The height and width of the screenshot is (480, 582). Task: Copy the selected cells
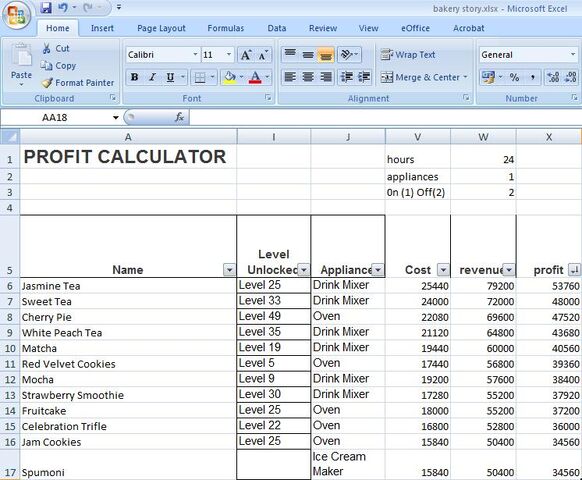(x=58, y=66)
